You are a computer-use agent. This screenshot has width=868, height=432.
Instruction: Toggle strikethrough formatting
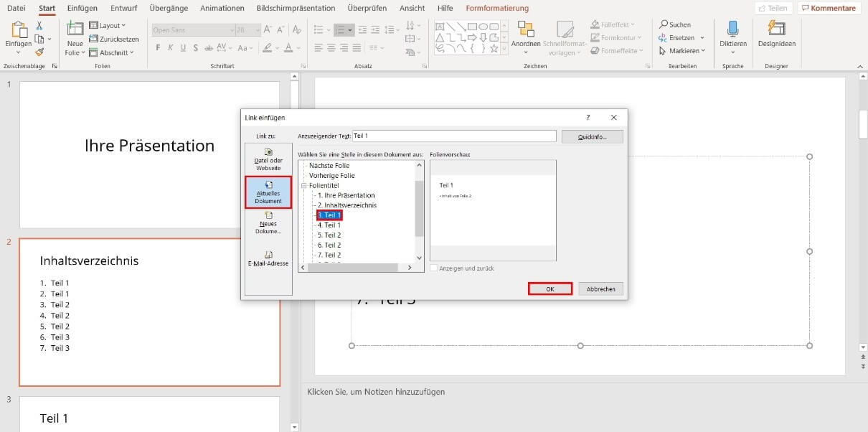pyautogui.click(x=208, y=48)
